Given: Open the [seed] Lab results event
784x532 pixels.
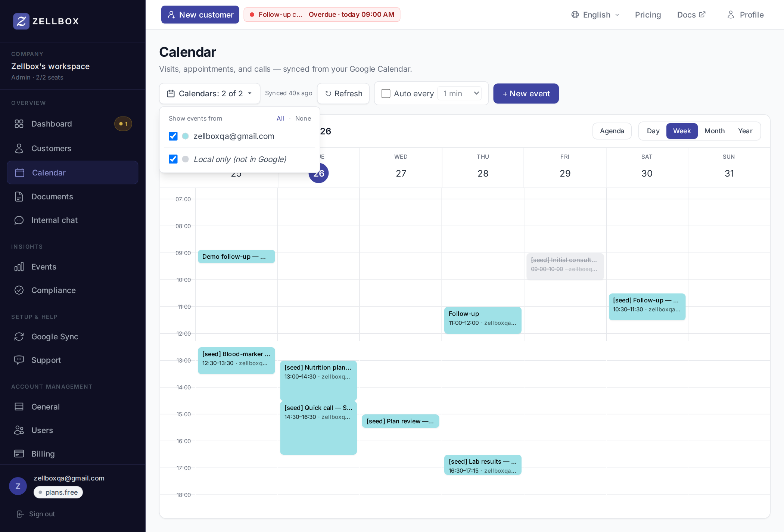Looking at the screenshot, I should (x=483, y=465).
